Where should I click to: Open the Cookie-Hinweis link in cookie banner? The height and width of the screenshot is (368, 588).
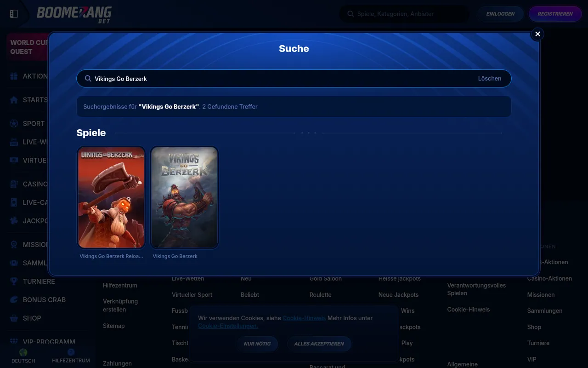pos(304,318)
